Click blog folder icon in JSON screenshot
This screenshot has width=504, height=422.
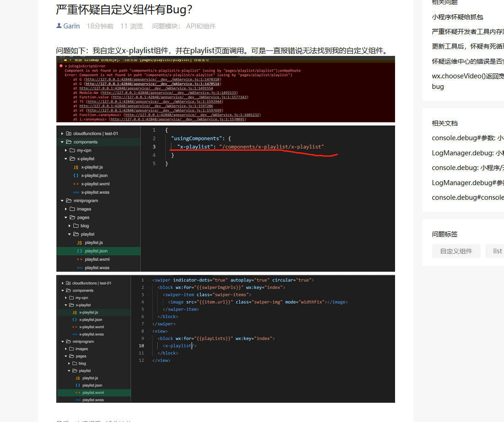click(x=76, y=226)
